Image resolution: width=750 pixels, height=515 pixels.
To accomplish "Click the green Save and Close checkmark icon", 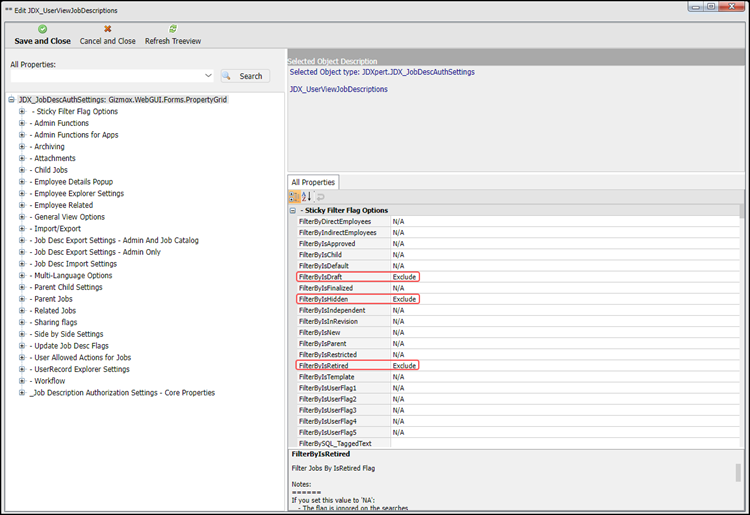I will [43, 29].
